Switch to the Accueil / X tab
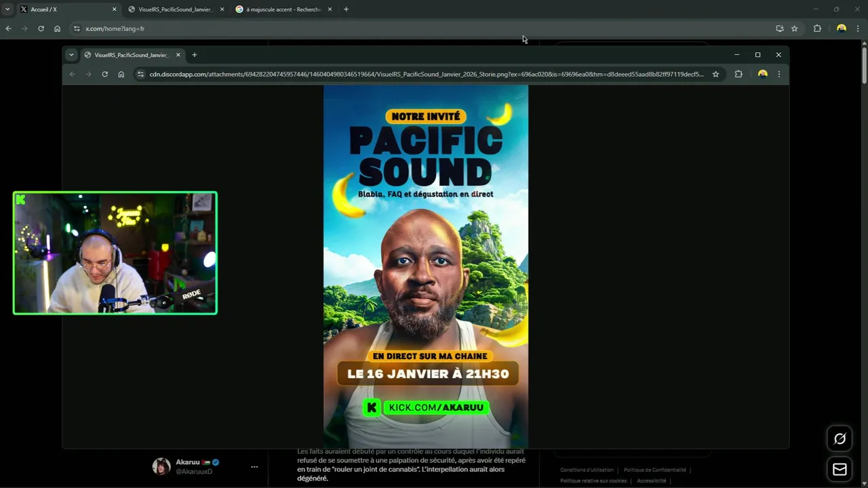Image resolution: width=868 pixels, height=488 pixels. click(66, 9)
